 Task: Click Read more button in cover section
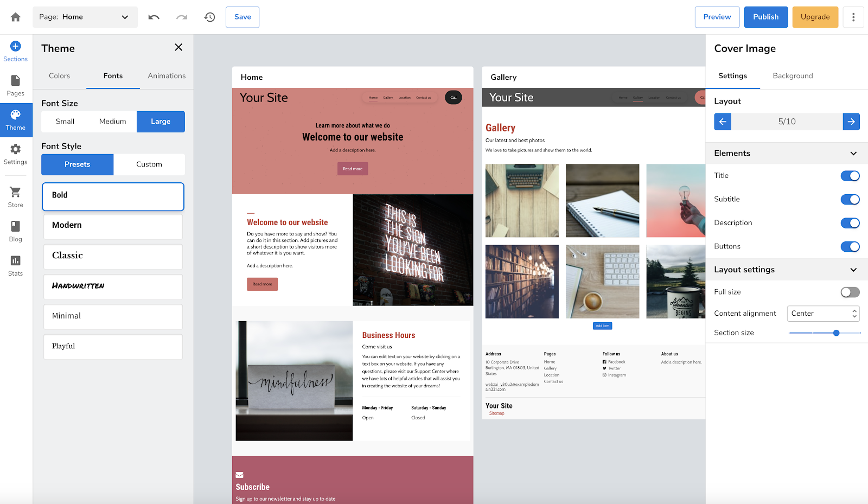[x=353, y=169]
